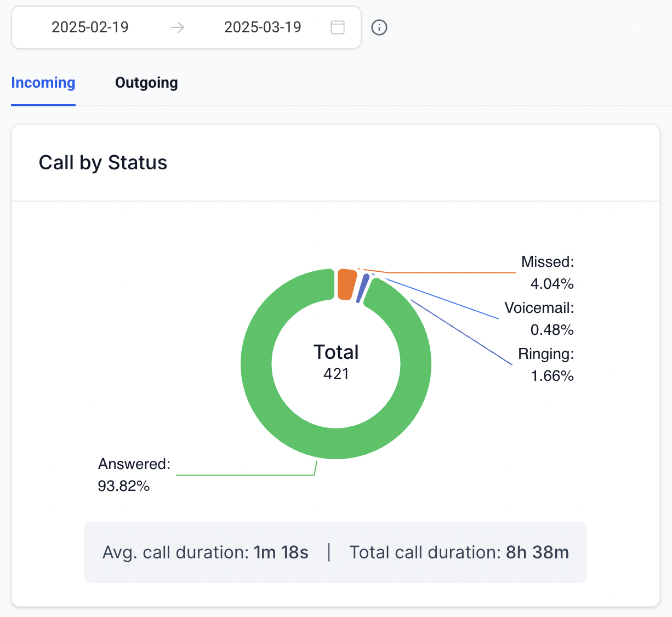Click the info icon beside date range
The width and height of the screenshot is (672, 617).
click(379, 27)
